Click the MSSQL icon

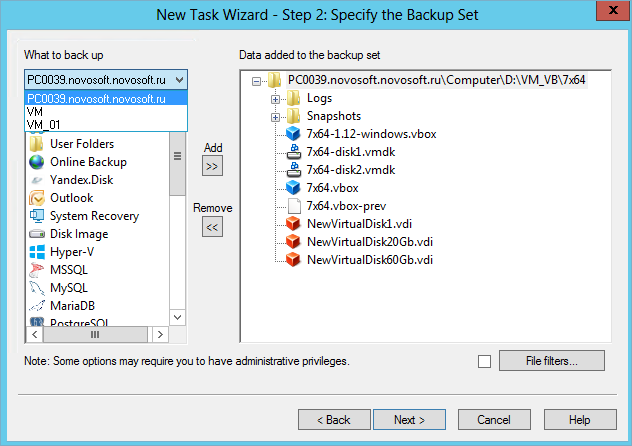(x=37, y=270)
